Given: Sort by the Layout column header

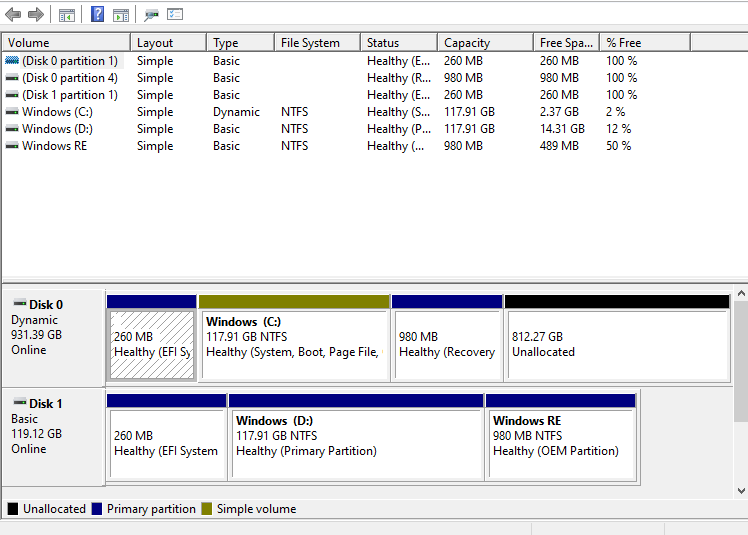Looking at the screenshot, I should (168, 42).
